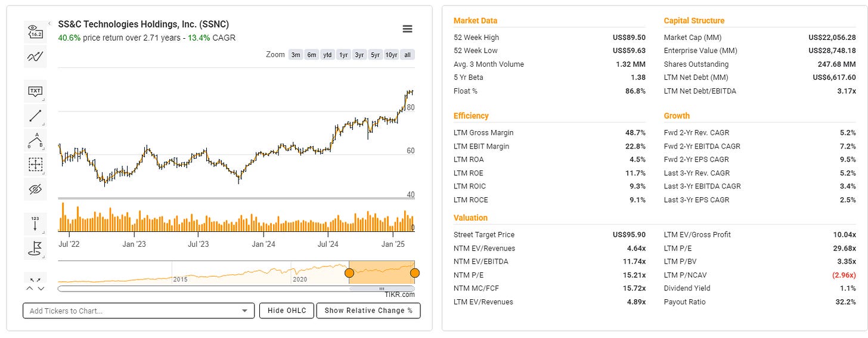Click the SS&C Technologies Holdings chart title
Image resolution: width=868 pixels, height=338 pixels.
143,24
